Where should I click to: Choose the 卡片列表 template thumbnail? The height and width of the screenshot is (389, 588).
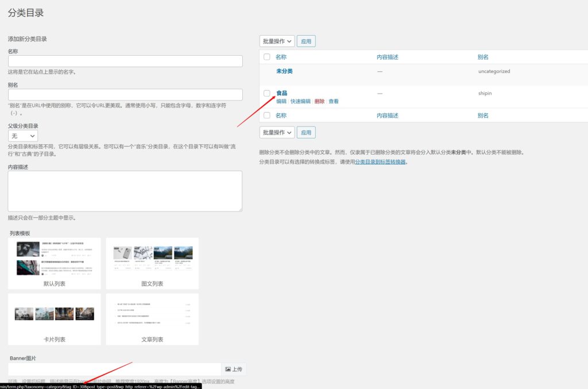(x=55, y=314)
